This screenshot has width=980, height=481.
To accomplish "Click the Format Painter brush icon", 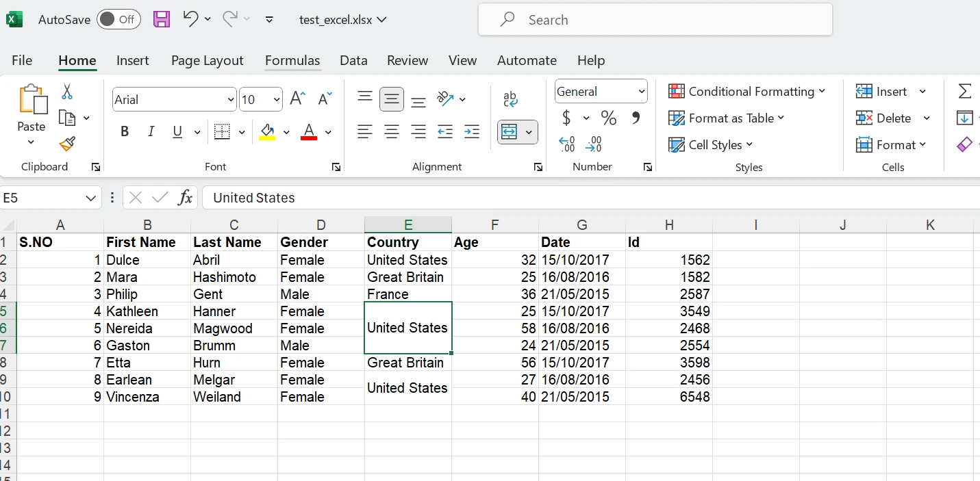I will coord(67,144).
